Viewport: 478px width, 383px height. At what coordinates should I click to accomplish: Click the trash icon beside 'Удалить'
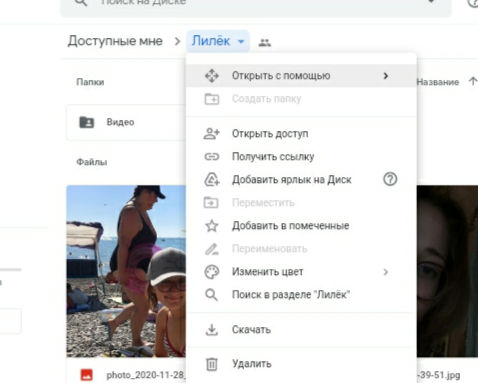pyautogui.click(x=212, y=364)
